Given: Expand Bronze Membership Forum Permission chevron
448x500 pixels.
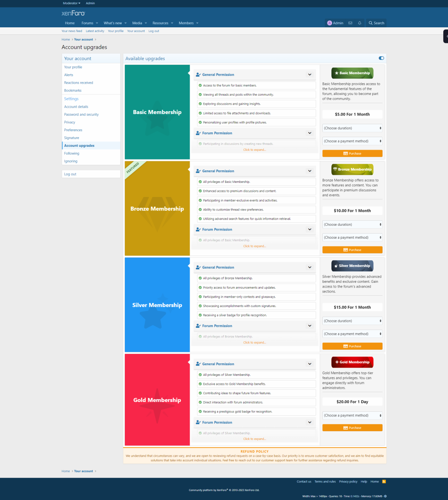Looking at the screenshot, I should tap(309, 230).
